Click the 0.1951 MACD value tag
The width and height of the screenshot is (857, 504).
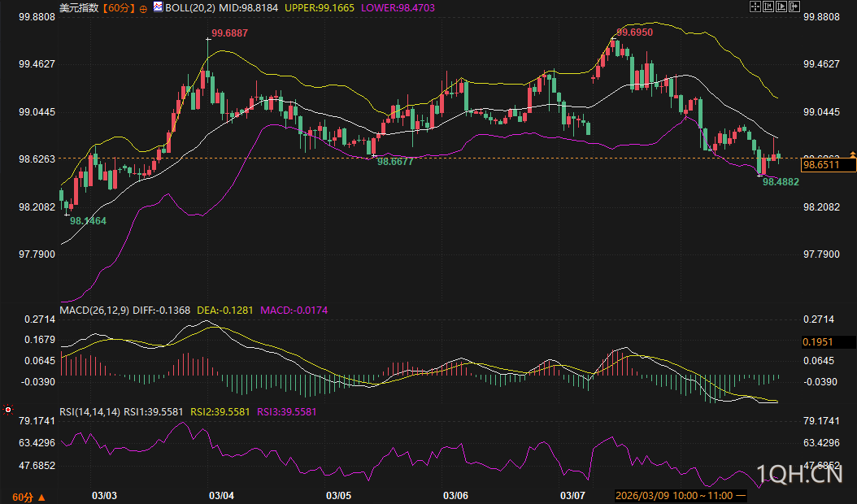[816, 342]
